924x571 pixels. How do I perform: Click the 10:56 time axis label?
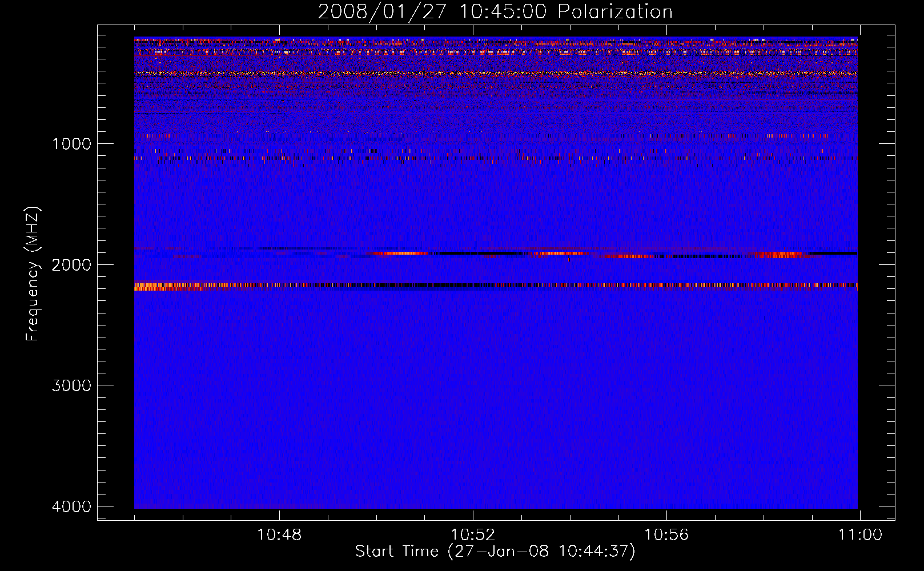[666, 535]
